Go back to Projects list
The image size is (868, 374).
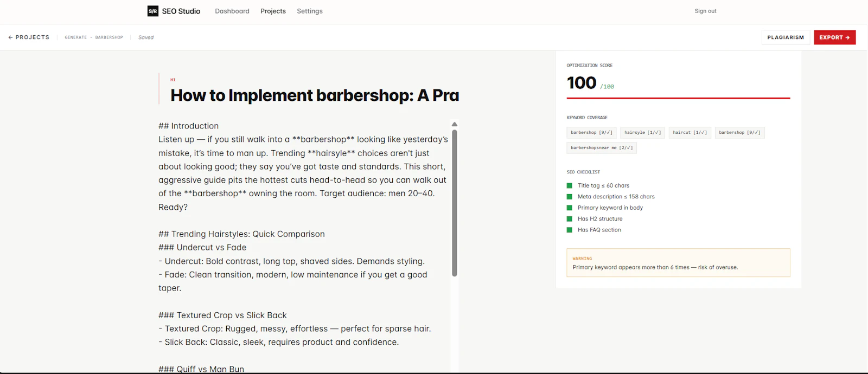29,37
